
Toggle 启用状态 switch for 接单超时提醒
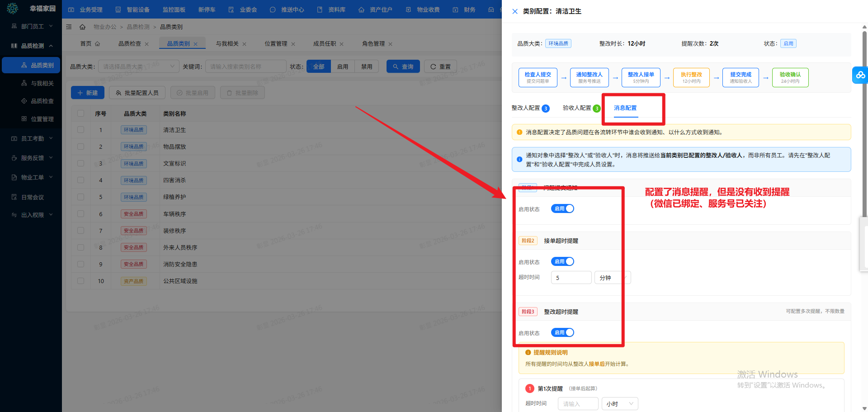562,261
